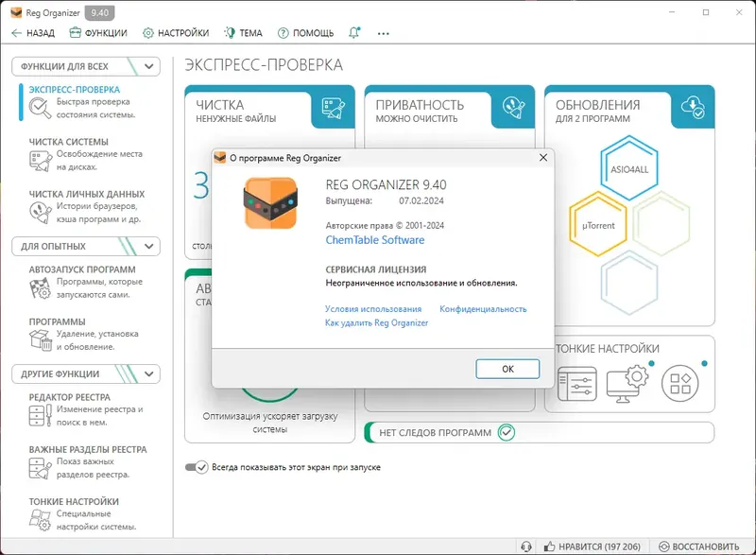Click the µTorrent hexagon

click(598, 224)
